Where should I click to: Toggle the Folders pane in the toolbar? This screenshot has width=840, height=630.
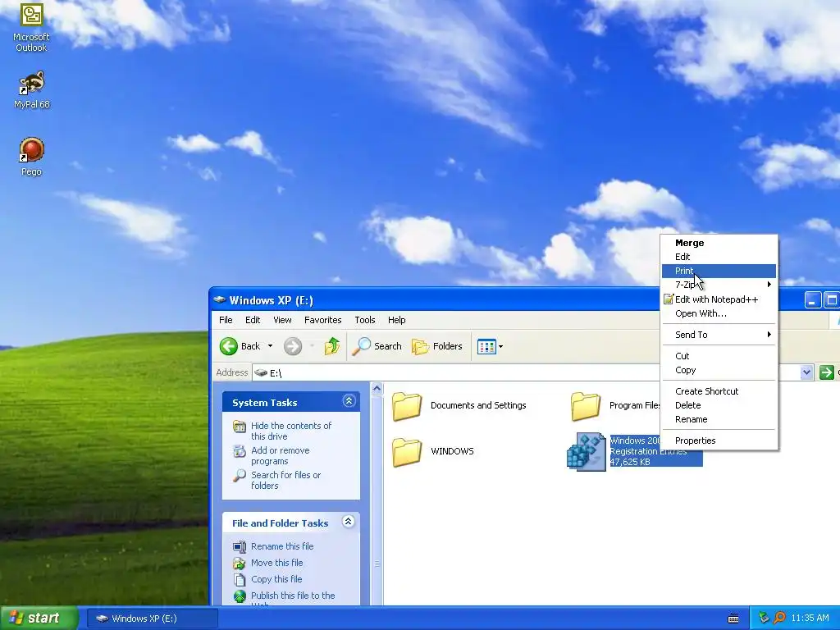(436, 346)
